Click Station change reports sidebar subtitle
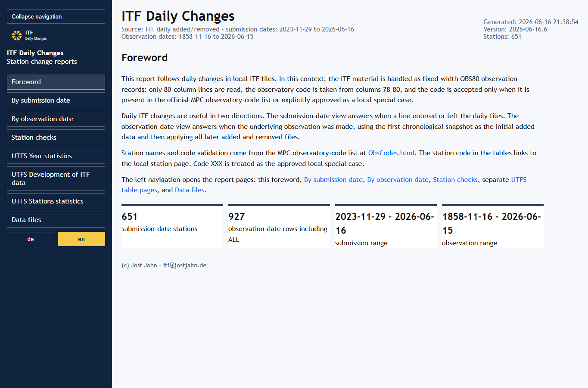 (x=42, y=62)
